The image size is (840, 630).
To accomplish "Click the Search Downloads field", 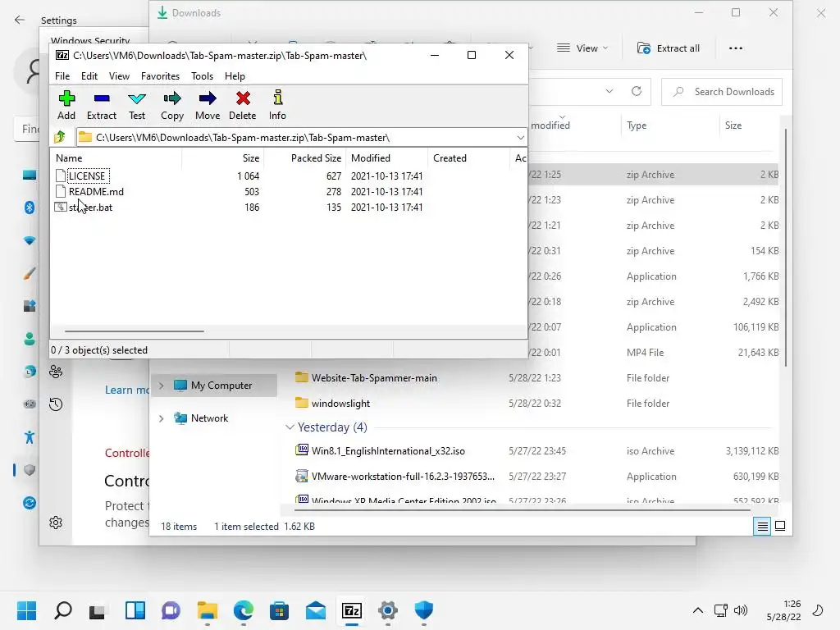I will (722, 92).
